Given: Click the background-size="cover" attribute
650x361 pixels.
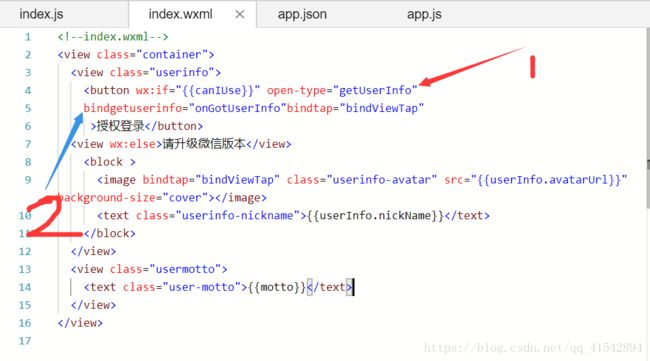Looking at the screenshot, I should [x=133, y=198].
